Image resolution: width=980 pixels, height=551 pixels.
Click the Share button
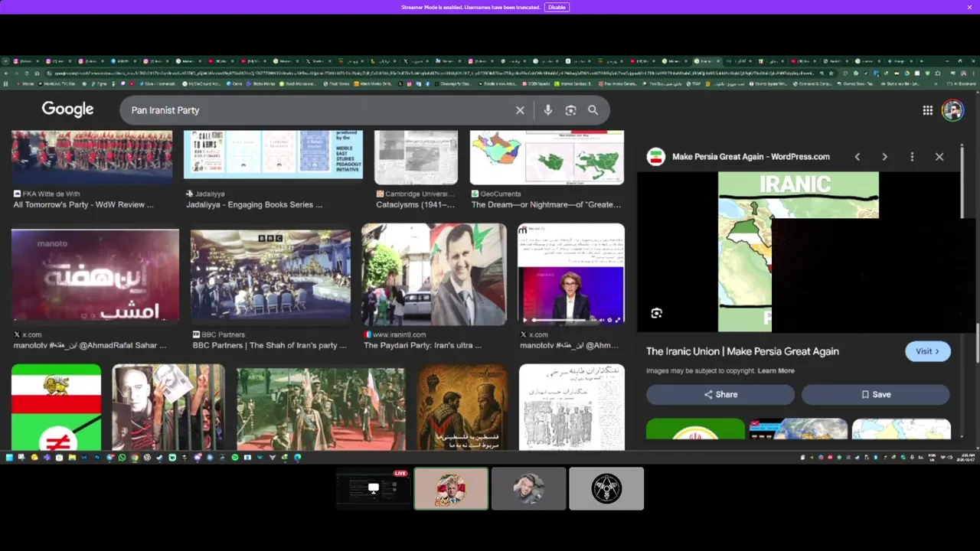[x=720, y=394]
